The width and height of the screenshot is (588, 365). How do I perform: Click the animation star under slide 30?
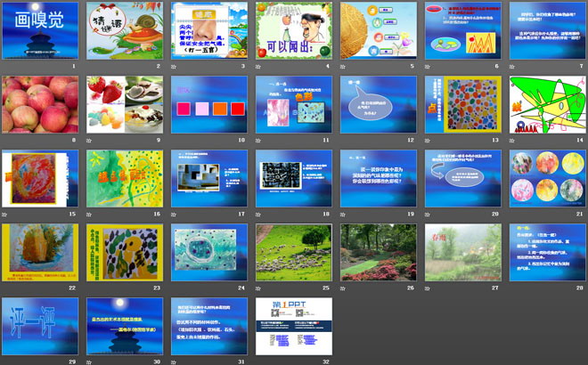[x=89, y=362]
